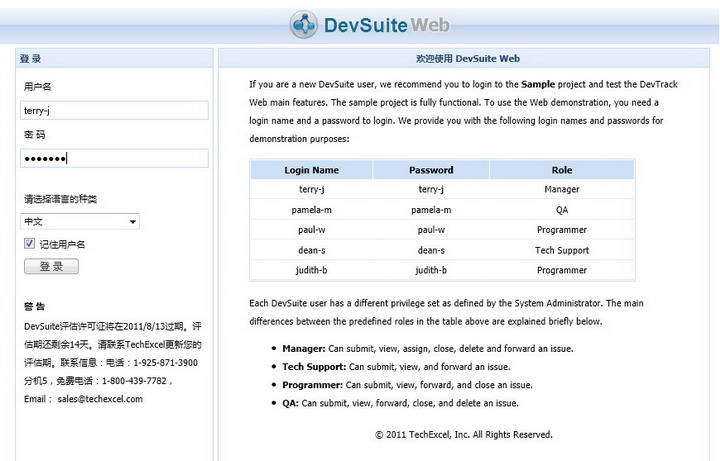Select judith-b in the Login Name column
Viewport: 720px width, 461px height.
[x=311, y=270]
